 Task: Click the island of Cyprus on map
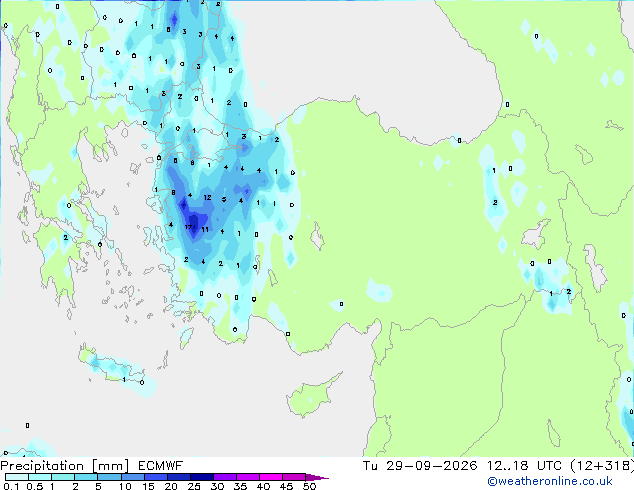[312, 396]
